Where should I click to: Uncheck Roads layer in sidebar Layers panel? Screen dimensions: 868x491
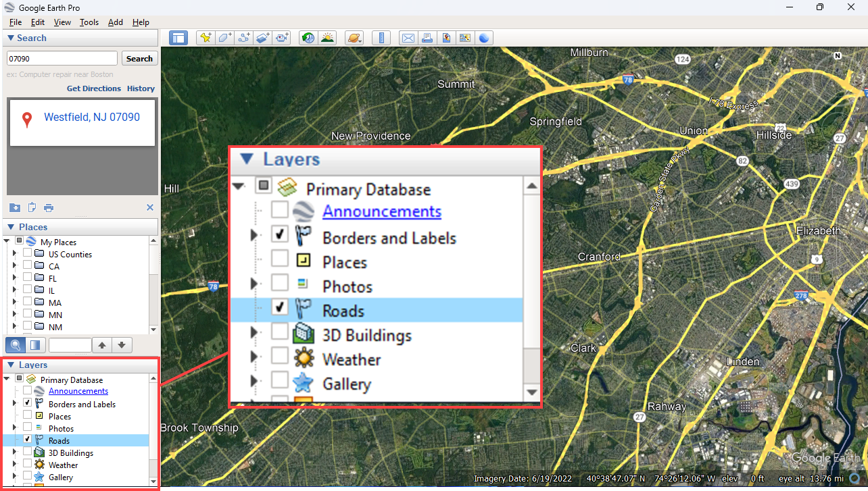point(28,440)
